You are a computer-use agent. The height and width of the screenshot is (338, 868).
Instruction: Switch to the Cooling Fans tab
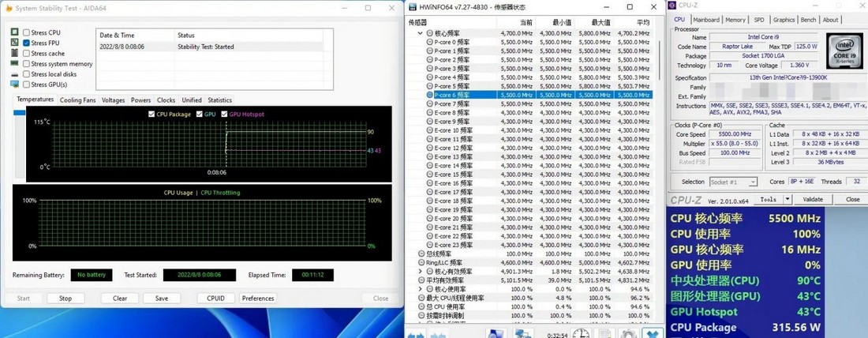point(77,100)
